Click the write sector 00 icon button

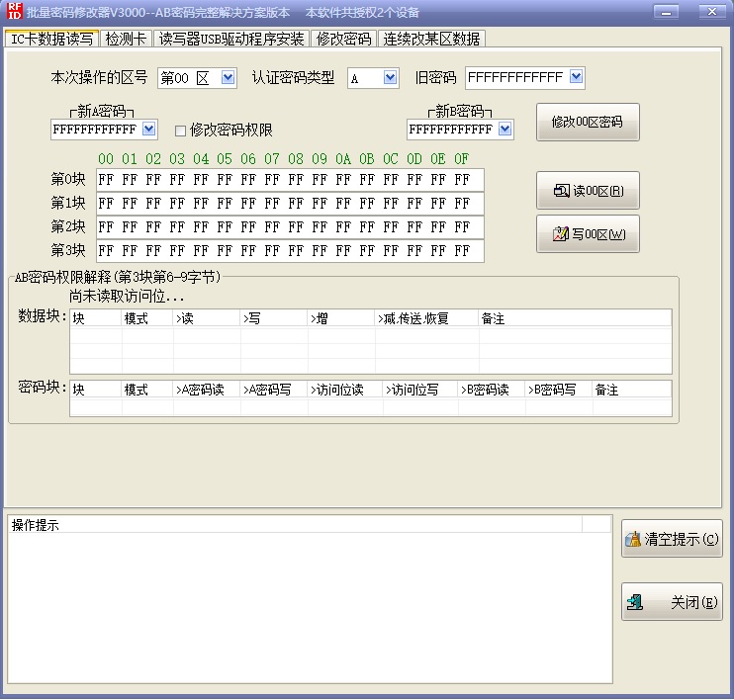pos(560,235)
